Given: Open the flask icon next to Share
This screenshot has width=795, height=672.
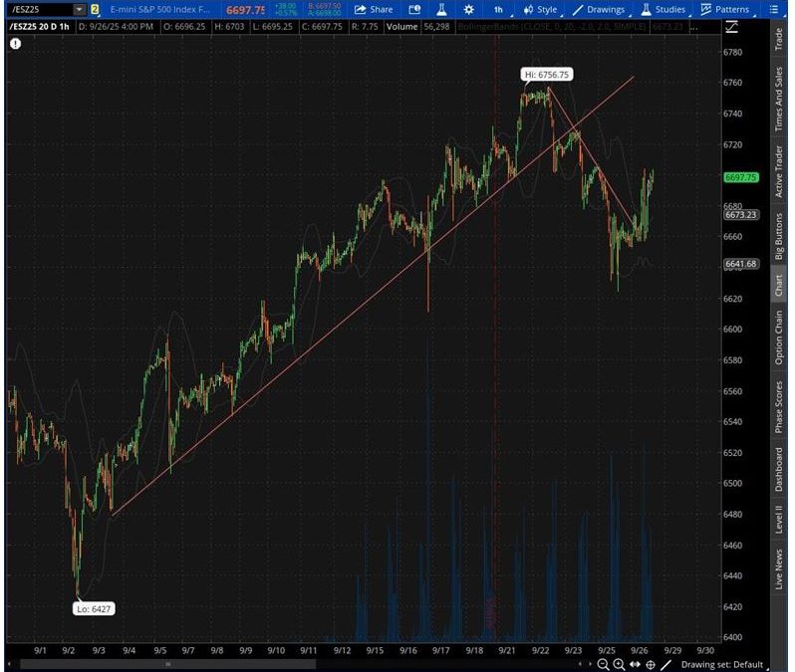Looking at the screenshot, I should coord(441,9).
